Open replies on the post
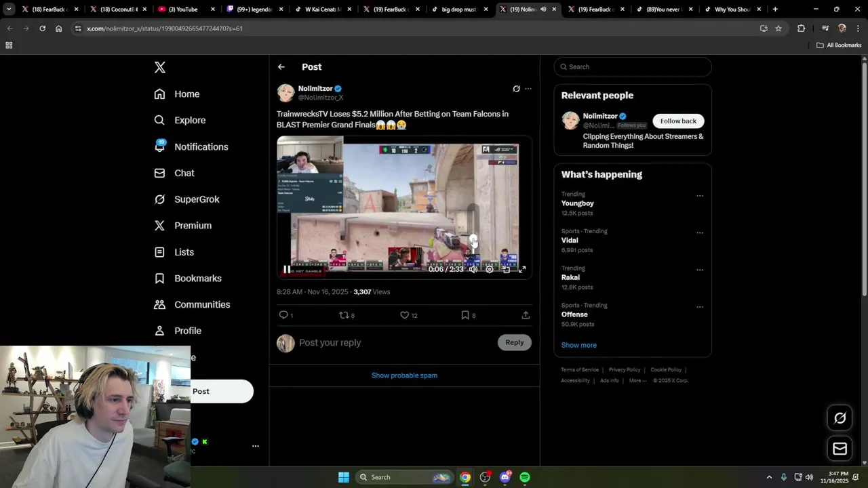Image resolution: width=868 pixels, height=488 pixels. pos(286,315)
